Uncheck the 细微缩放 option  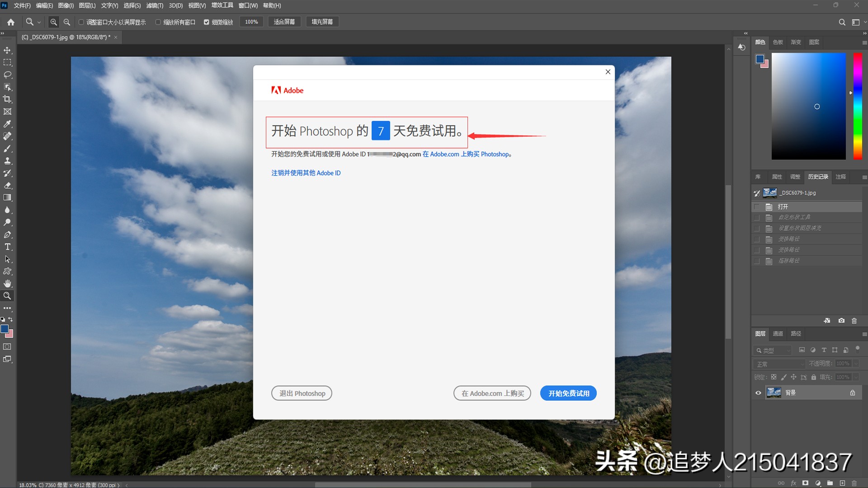point(207,22)
